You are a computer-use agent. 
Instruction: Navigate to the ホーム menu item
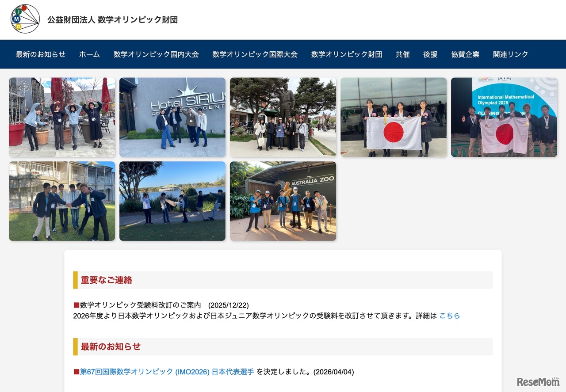89,54
